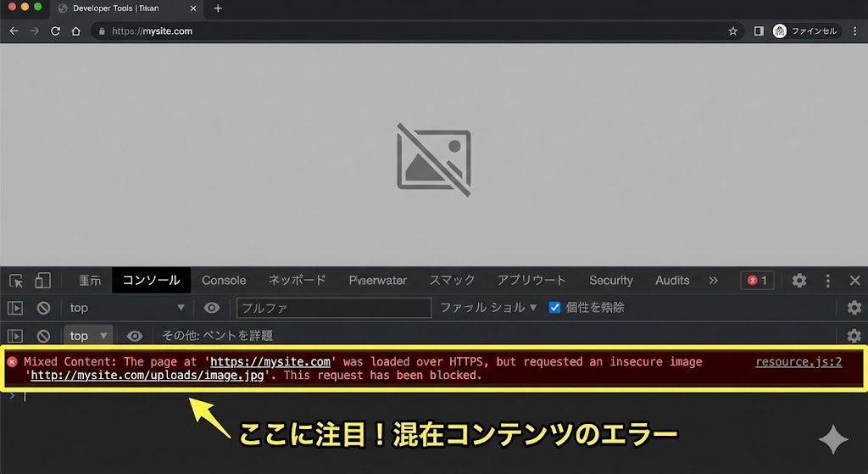Click the red macOS close window button
The height and width of the screenshot is (474, 868).
click(12, 7)
